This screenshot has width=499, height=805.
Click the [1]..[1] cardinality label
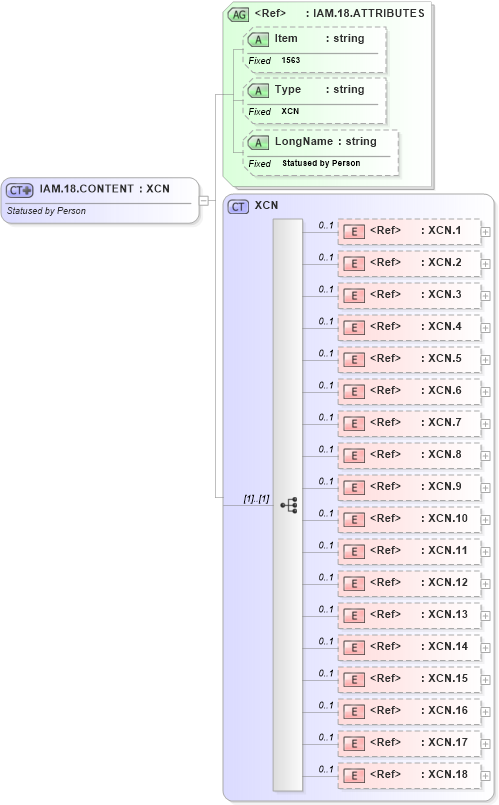tap(256, 499)
